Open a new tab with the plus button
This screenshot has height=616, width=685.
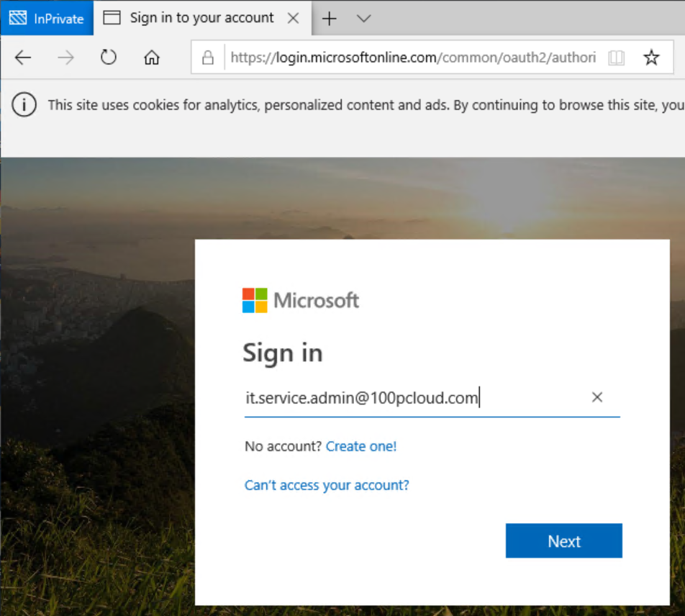(x=329, y=19)
